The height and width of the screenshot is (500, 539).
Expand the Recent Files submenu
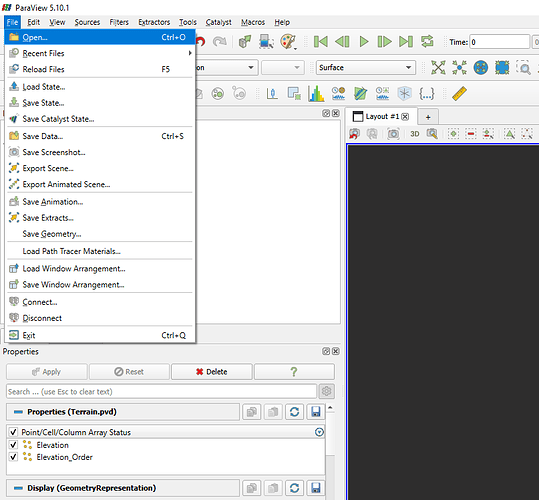click(x=100, y=53)
